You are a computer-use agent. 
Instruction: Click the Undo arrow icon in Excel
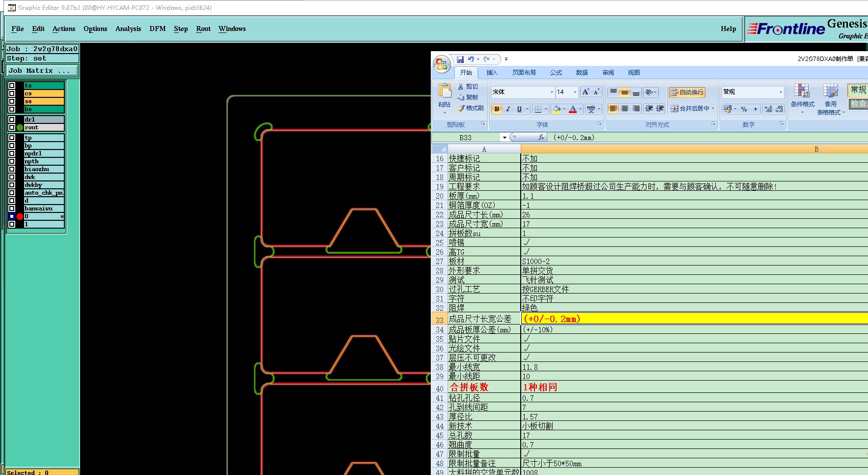coord(471,59)
